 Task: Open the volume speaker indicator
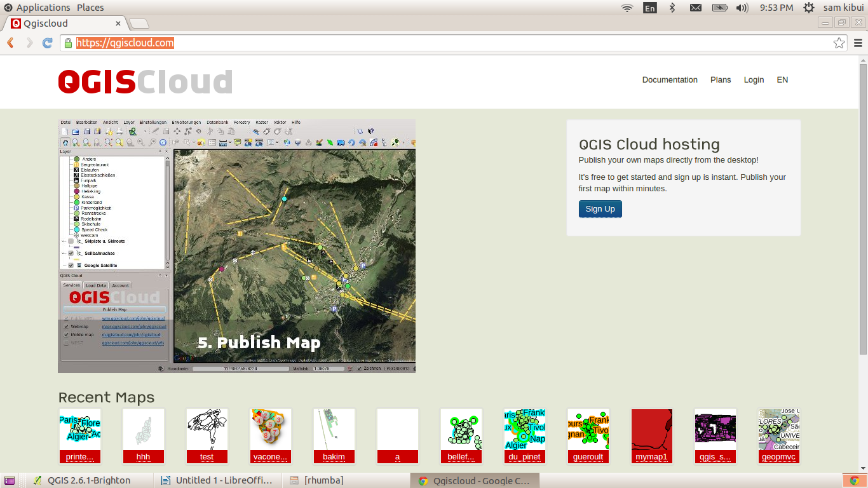(742, 8)
